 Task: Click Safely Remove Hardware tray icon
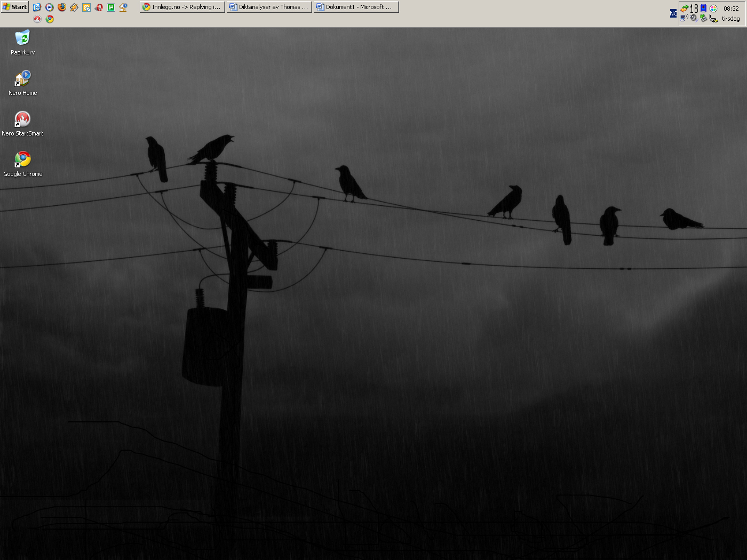(x=704, y=18)
